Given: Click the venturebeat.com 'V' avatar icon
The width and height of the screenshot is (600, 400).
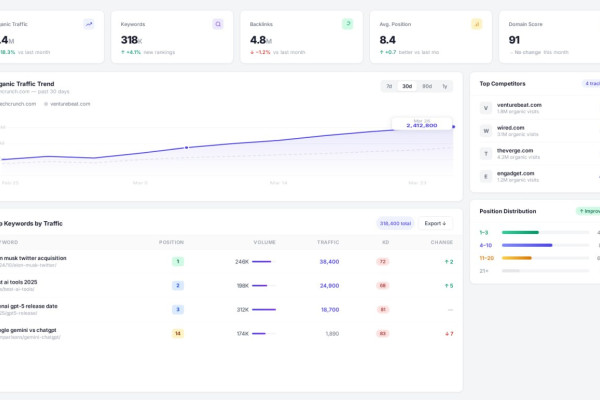Looking at the screenshot, I should [x=486, y=108].
